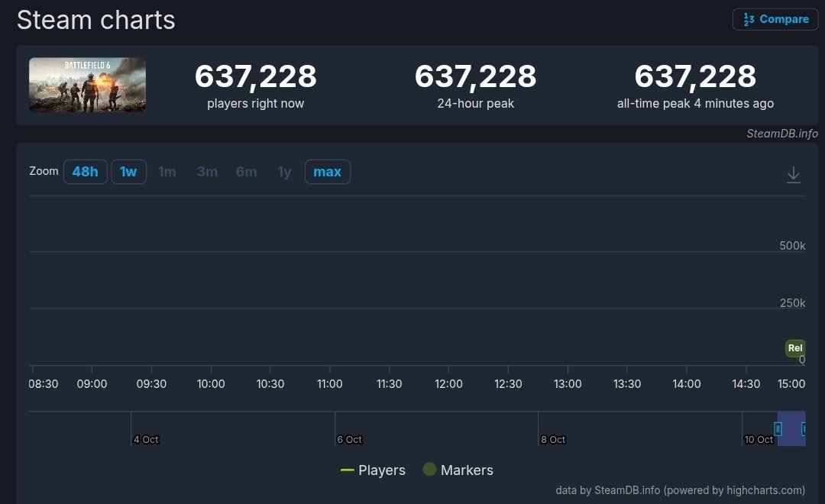This screenshot has height=504, width=825.
Task: Click the 13:30 x-axis label
Action: click(627, 384)
